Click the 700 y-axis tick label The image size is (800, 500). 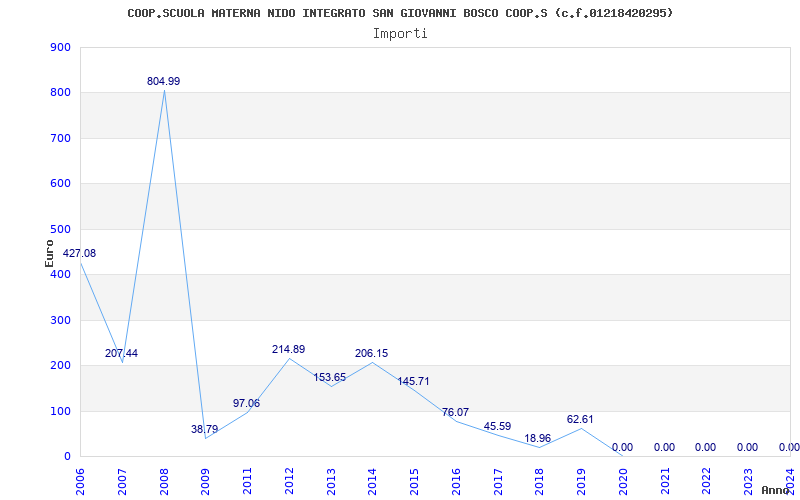[x=61, y=138]
